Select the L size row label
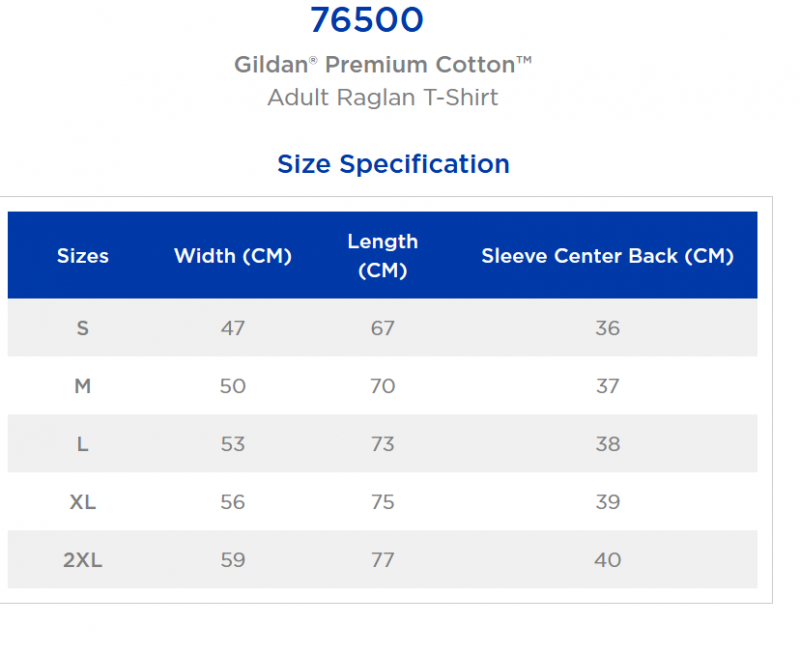The image size is (800, 653). point(83,444)
